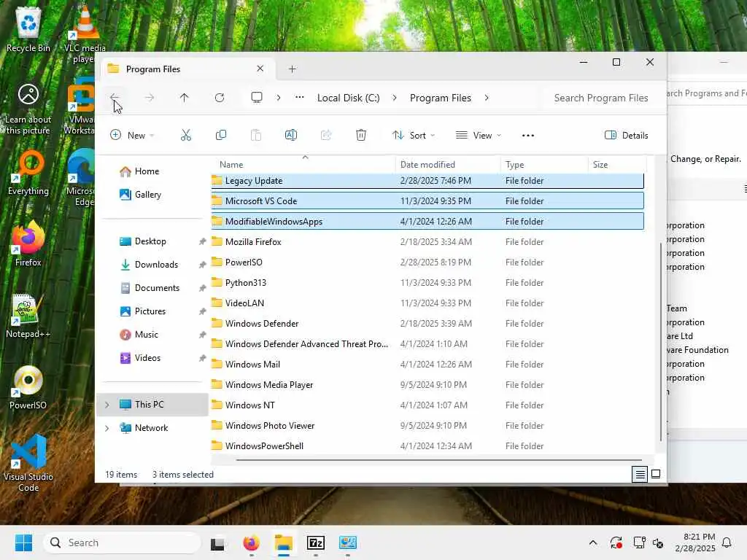This screenshot has height=560, width=747.
Task: Click the vertical scrollbar in file list
Action: tap(660, 342)
